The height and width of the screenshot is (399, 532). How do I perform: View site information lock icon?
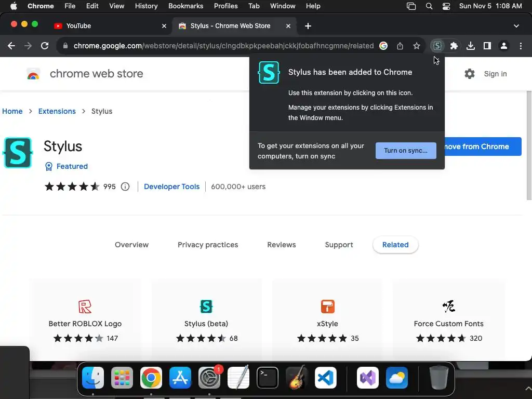tap(65, 46)
